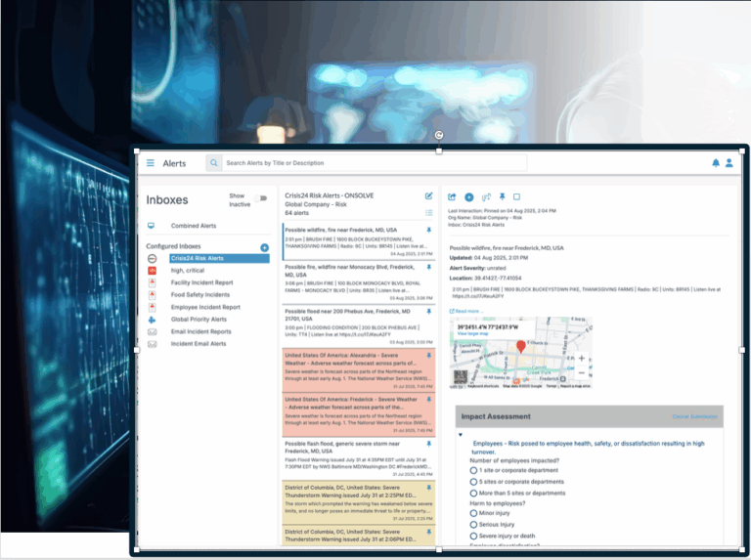Screen dimensions: 751x560
Task: Open the hamburger navigation menu
Action: 151,163
